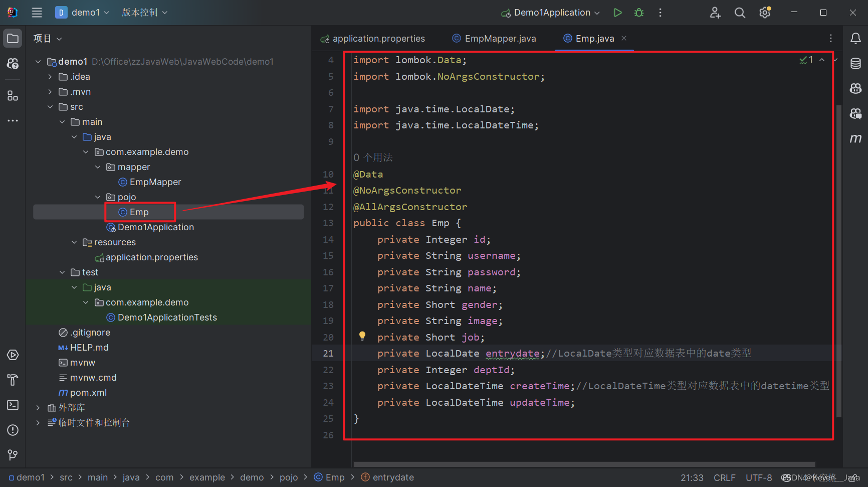Open the AI chat tool window
The width and height of the screenshot is (868, 487).
coord(855,114)
